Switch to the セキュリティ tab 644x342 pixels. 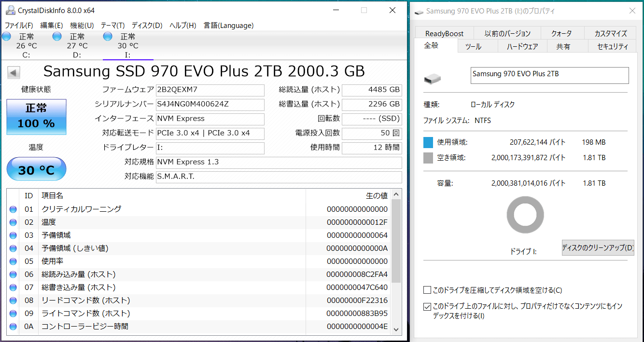coord(613,46)
